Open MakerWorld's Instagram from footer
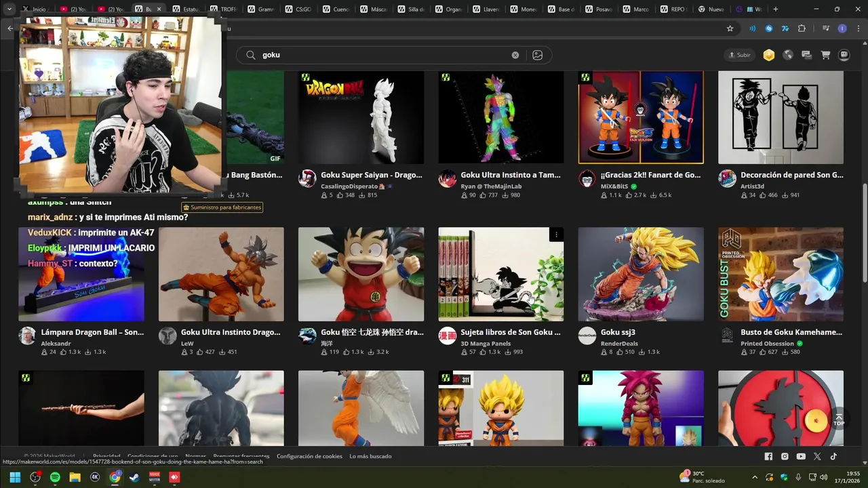The image size is (868, 488). 785,457
